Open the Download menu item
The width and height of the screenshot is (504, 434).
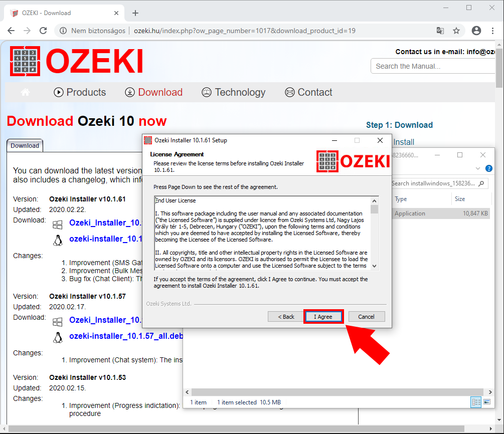click(153, 92)
